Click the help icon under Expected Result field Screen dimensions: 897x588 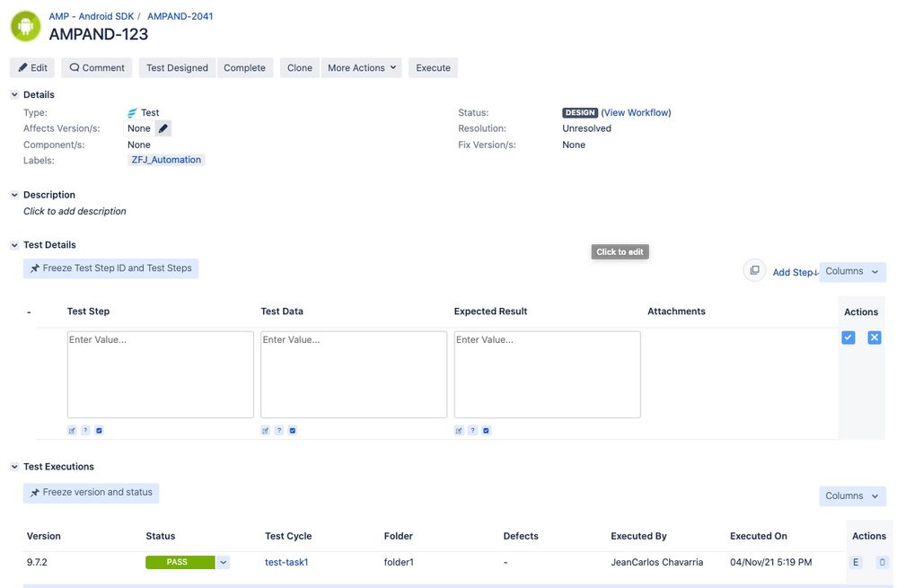pos(472,430)
